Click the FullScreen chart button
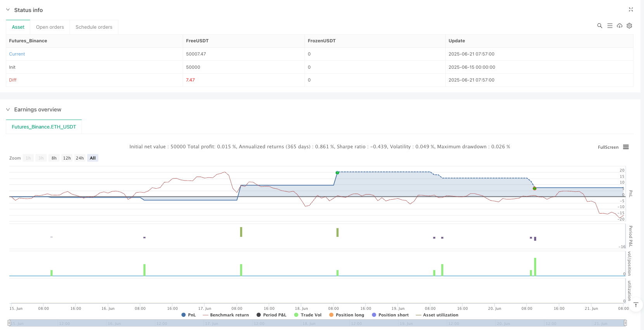The image size is (644, 330). 608,147
